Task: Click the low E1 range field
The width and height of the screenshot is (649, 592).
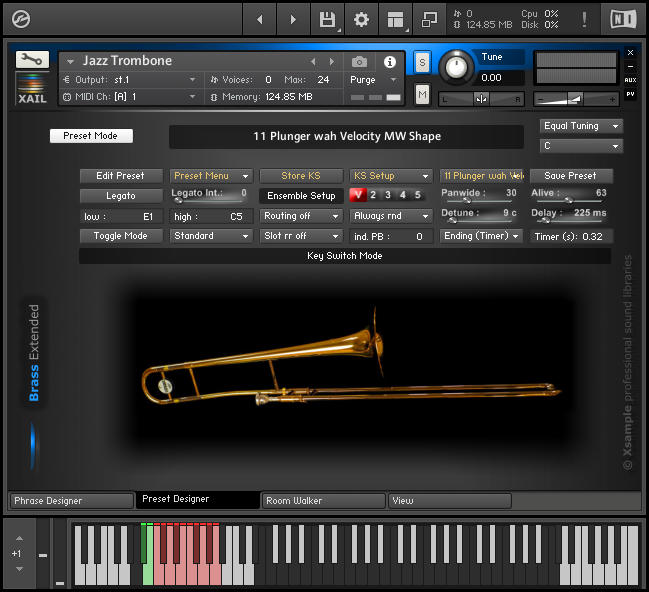Action: tap(121, 217)
